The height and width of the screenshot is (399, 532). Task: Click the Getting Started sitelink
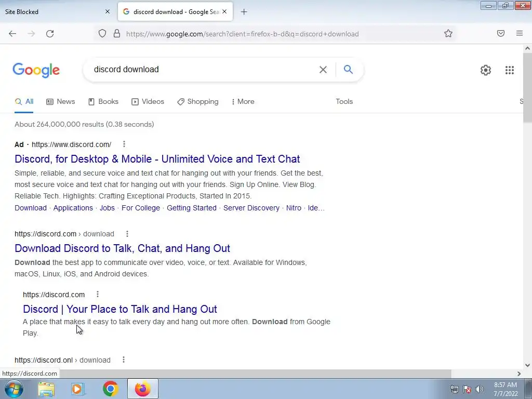click(x=192, y=208)
